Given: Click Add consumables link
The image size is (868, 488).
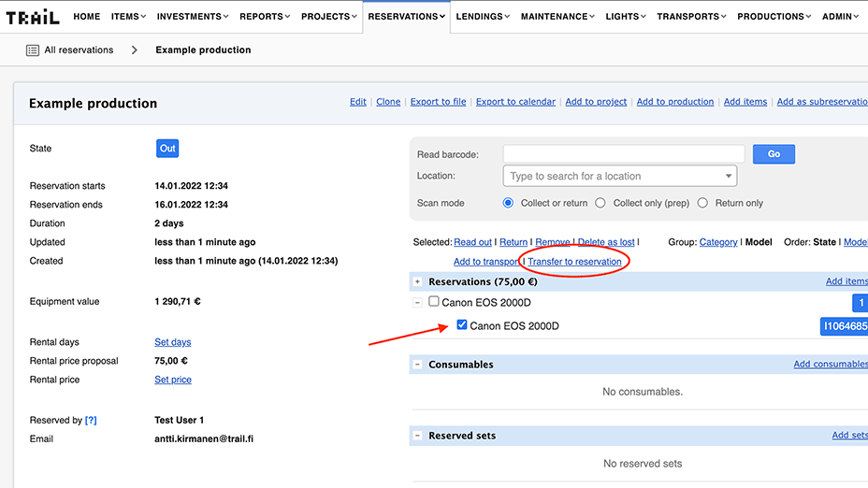Looking at the screenshot, I should pos(831,364).
